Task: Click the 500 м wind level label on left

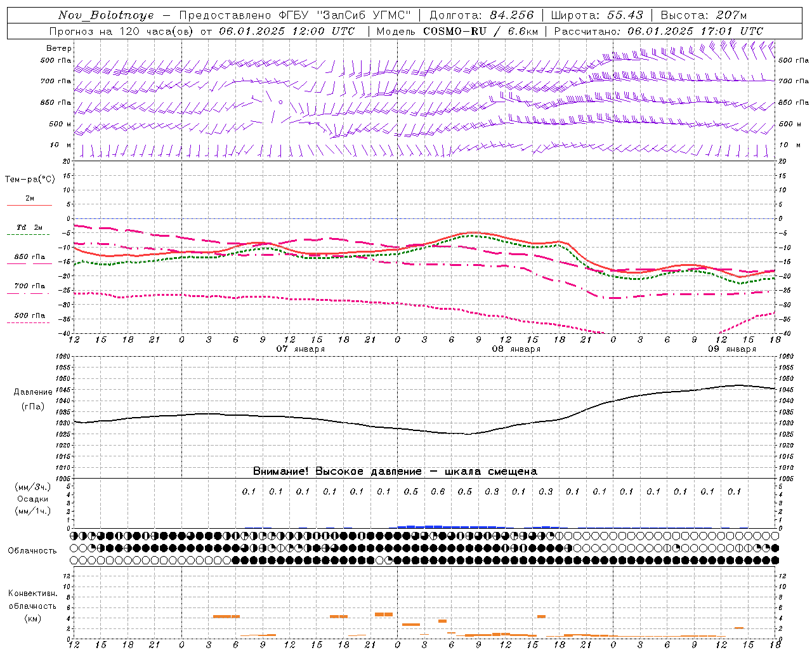Action: coord(60,124)
